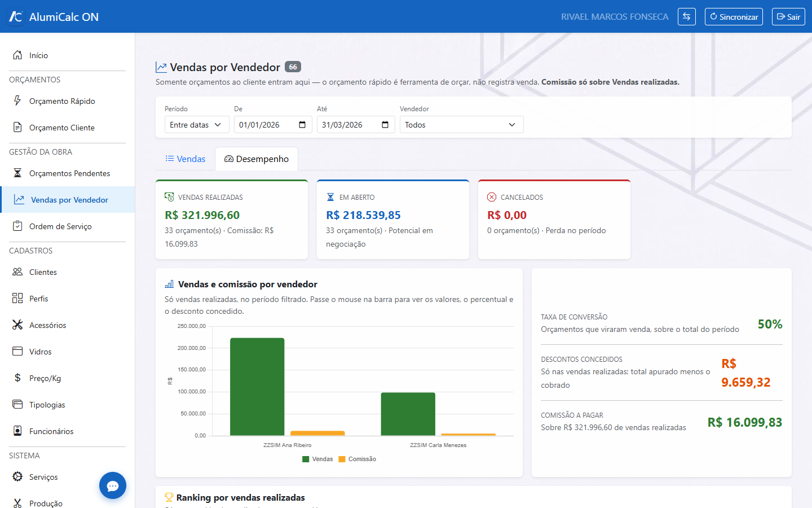
Task: Click the Clientes people icon
Action: click(x=17, y=271)
